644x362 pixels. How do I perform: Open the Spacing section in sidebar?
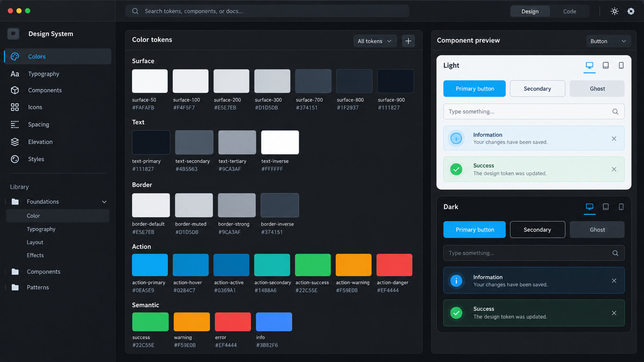point(58,124)
